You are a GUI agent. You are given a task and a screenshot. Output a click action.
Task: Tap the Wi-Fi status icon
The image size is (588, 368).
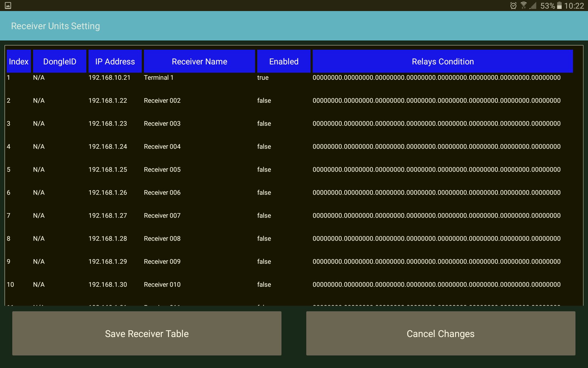click(x=524, y=6)
